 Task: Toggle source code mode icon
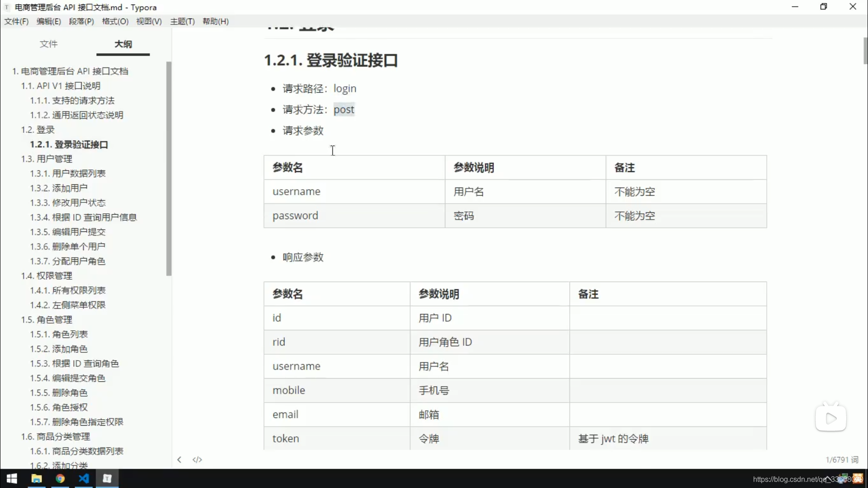pyautogui.click(x=197, y=460)
